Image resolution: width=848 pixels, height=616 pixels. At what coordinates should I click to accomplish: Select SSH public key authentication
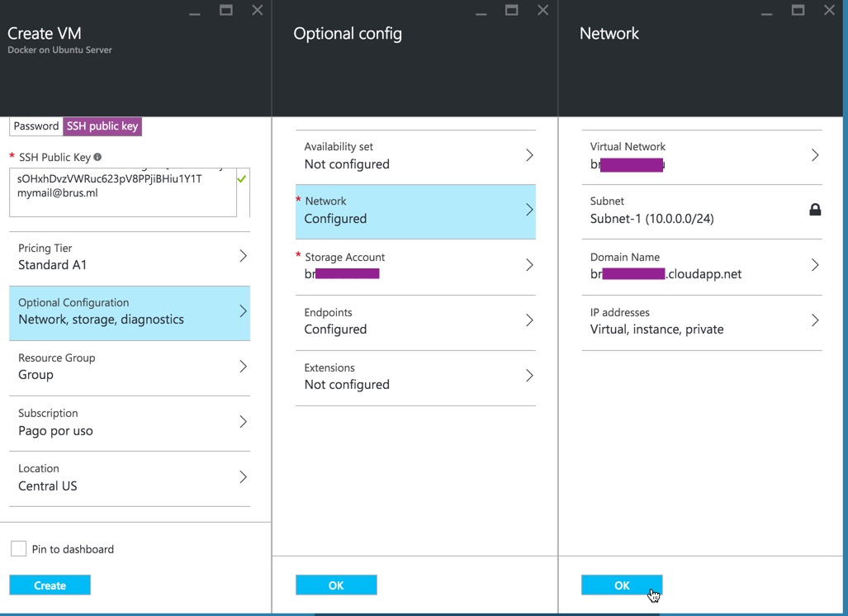pos(102,126)
